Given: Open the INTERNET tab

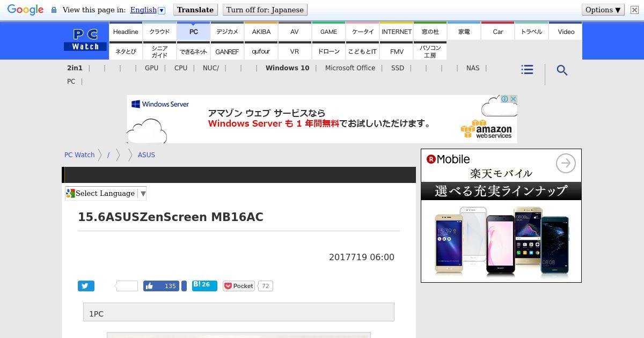Looking at the screenshot, I should pyautogui.click(x=396, y=32).
